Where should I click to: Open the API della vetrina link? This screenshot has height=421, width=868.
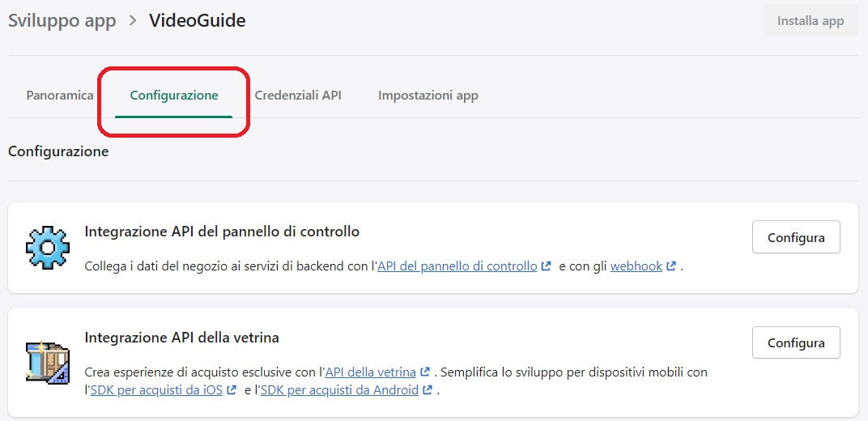(371, 372)
